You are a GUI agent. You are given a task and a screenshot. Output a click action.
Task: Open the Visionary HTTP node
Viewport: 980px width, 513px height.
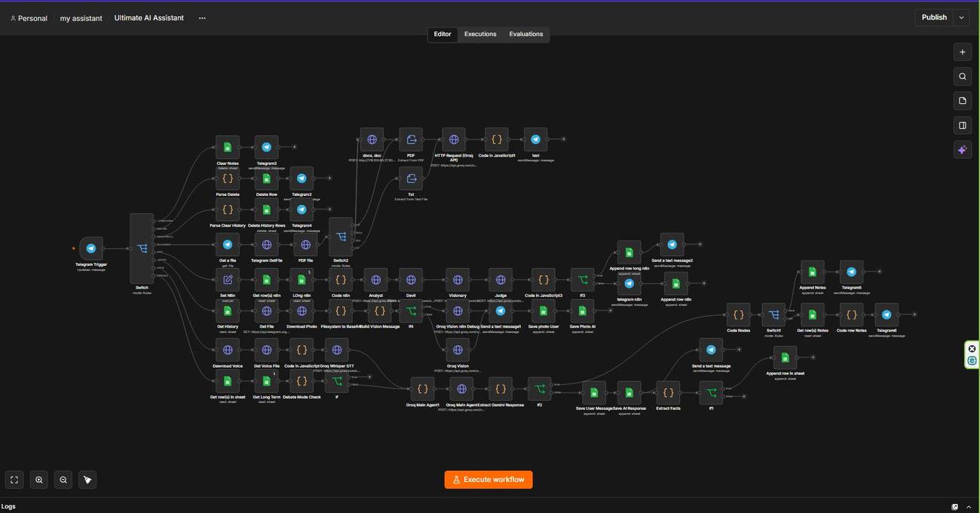458,279
